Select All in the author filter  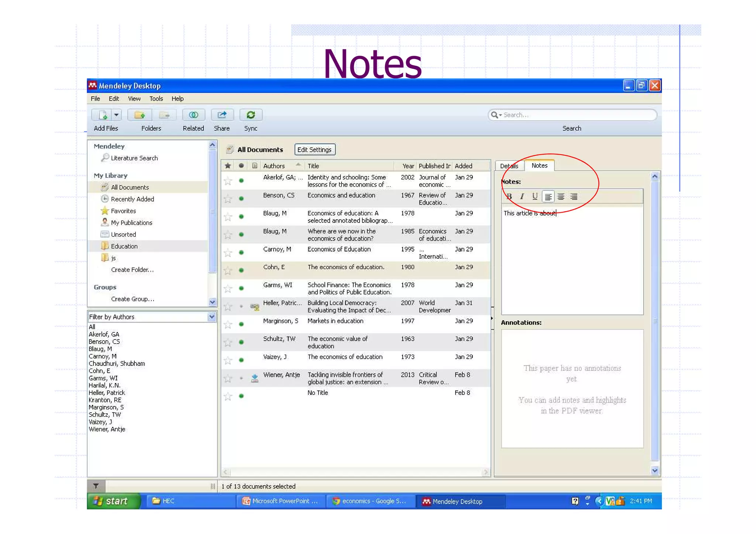point(92,327)
